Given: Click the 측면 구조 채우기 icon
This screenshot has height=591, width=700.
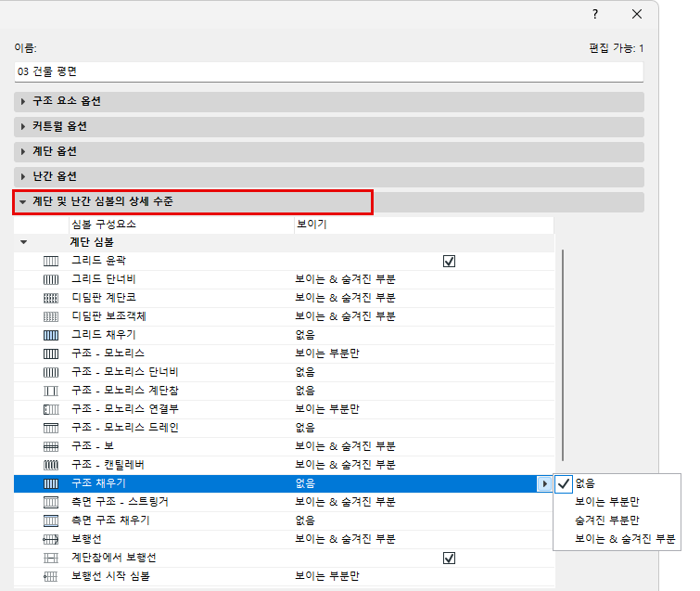Looking at the screenshot, I should coord(51,520).
